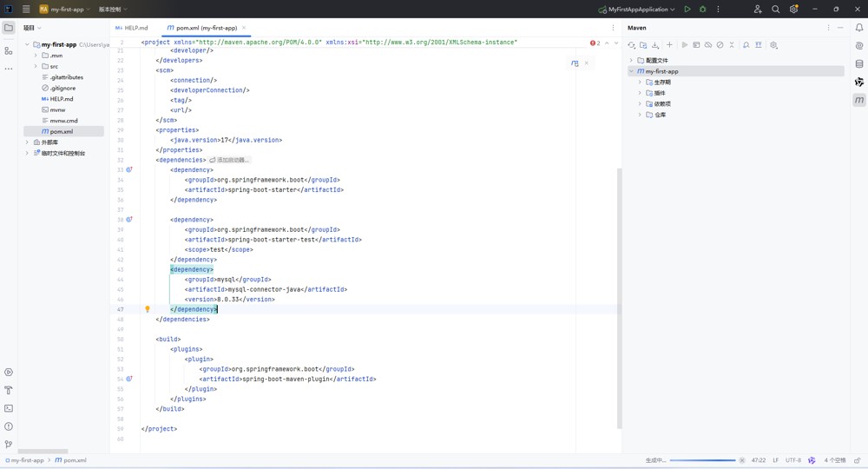Expand 依赖项 dependencies node in Maven
The image size is (868, 469).
coord(640,103)
